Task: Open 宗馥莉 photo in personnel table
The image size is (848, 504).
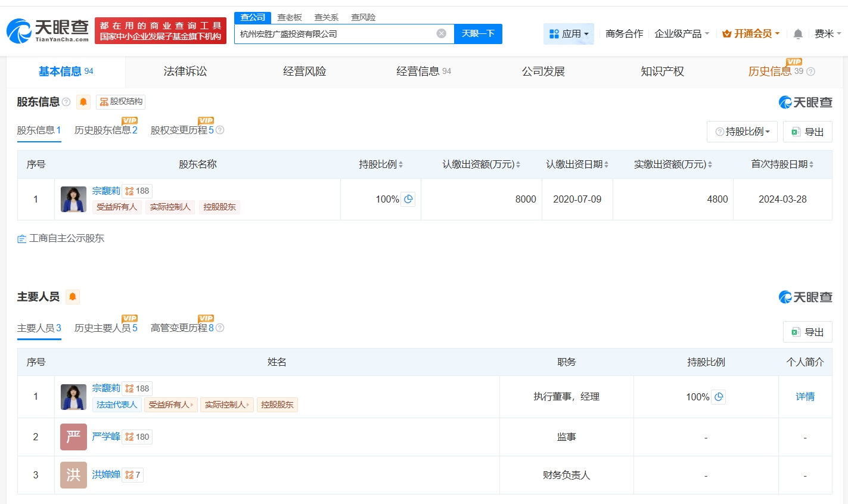Action: 73,397
